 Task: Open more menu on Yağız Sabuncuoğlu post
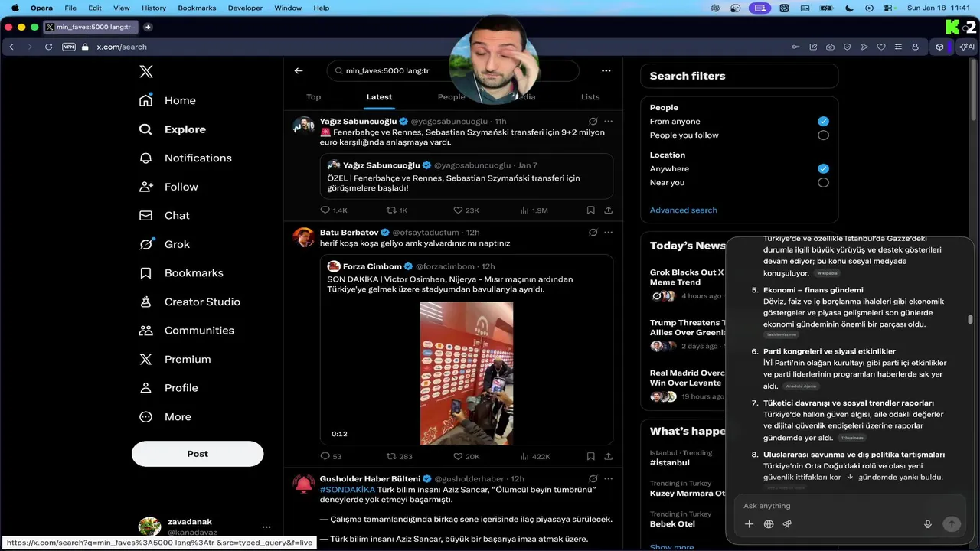(608, 121)
